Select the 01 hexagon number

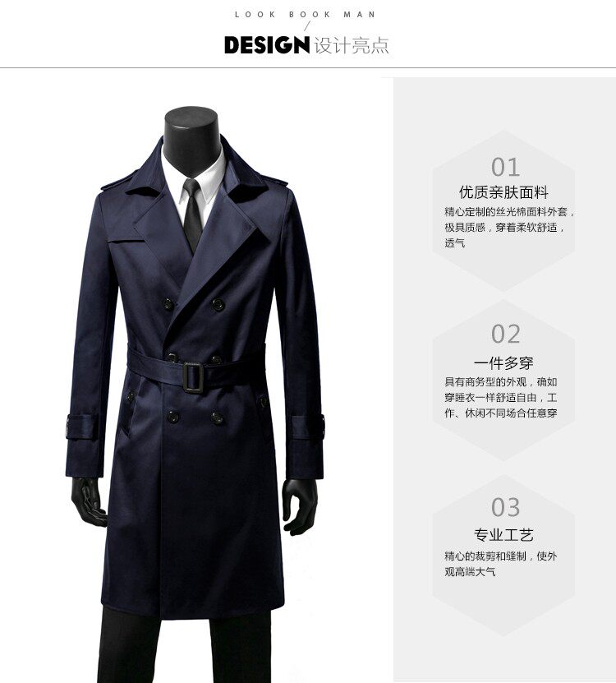point(505,167)
